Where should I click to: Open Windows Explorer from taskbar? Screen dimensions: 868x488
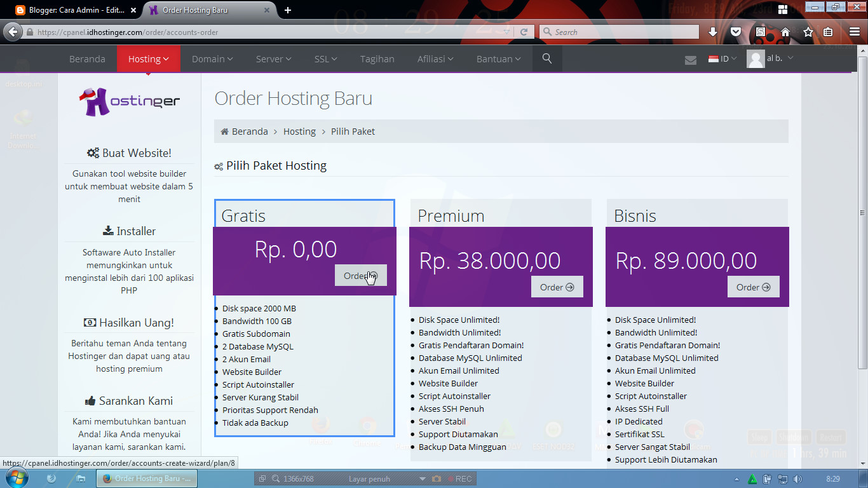81,478
